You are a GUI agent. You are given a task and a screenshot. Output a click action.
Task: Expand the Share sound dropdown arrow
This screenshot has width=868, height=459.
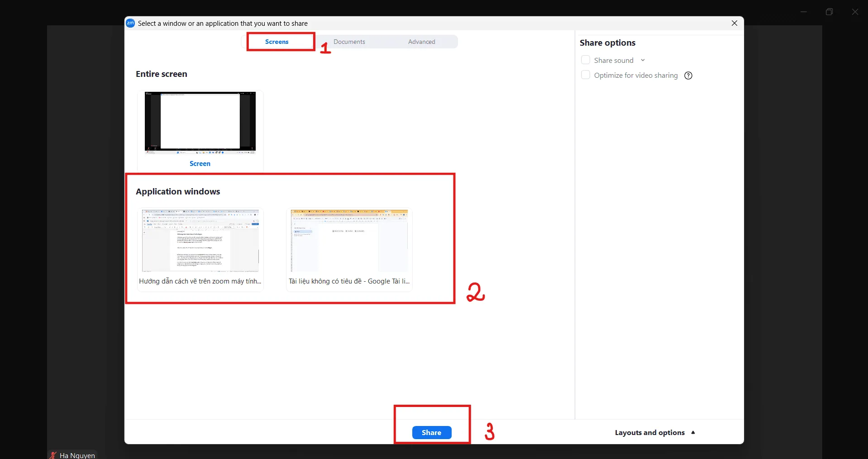click(643, 60)
